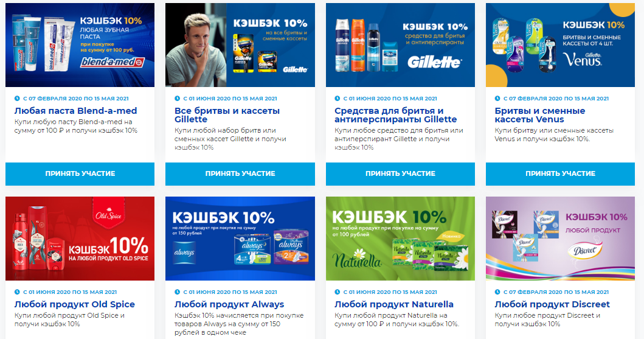Click ПРИНЯТЬ УЧАСТИЕ under the Gillette antiperspirants offer

(x=400, y=174)
